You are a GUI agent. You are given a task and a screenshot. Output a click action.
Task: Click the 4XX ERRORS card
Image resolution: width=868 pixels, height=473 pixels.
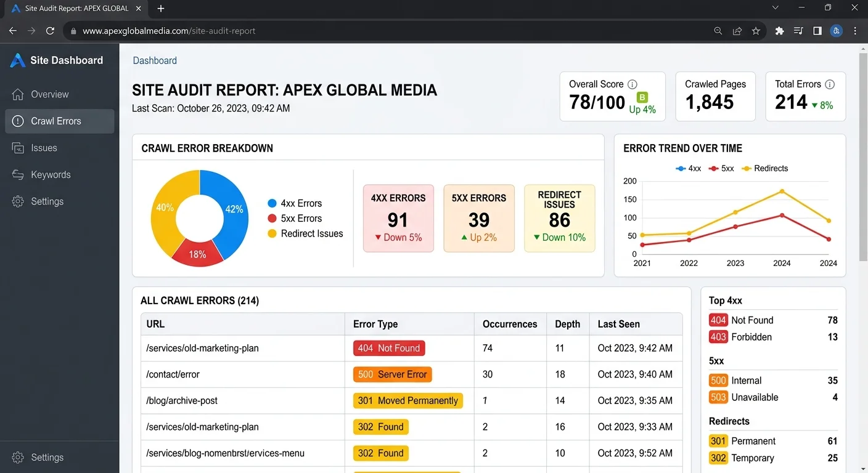(x=398, y=218)
